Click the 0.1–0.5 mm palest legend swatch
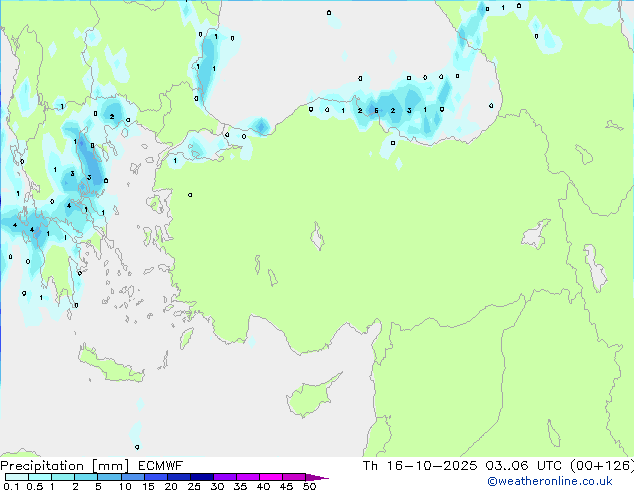 tap(17, 477)
